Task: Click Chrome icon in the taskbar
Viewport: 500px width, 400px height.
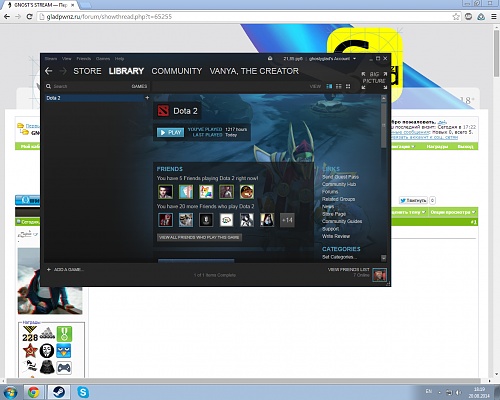Action: pyautogui.click(x=34, y=392)
